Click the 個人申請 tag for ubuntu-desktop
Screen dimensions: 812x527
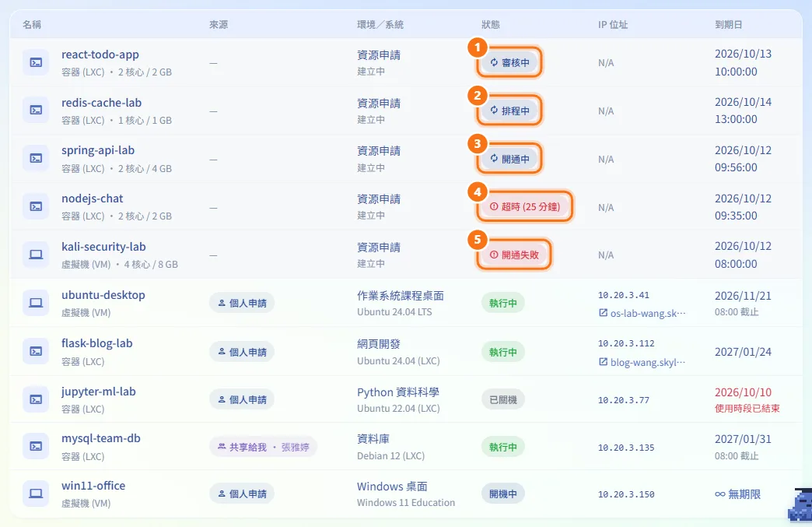click(x=242, y=303)
